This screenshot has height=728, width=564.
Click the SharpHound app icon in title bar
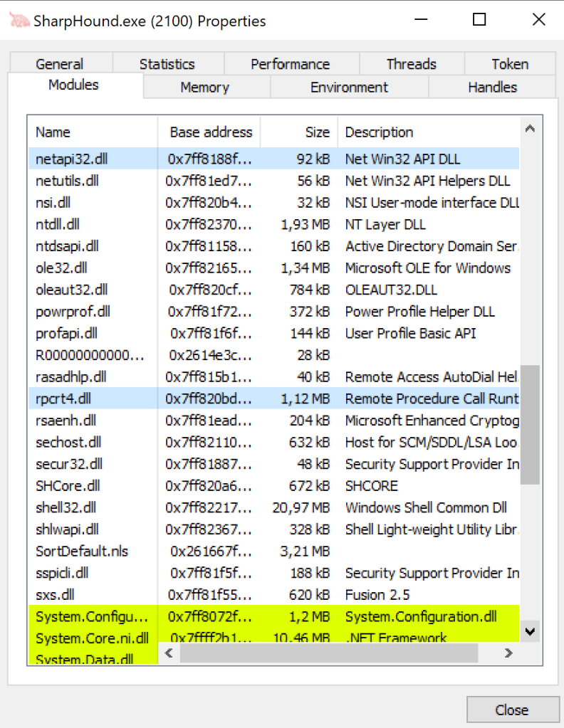click(x=18, y=21)
